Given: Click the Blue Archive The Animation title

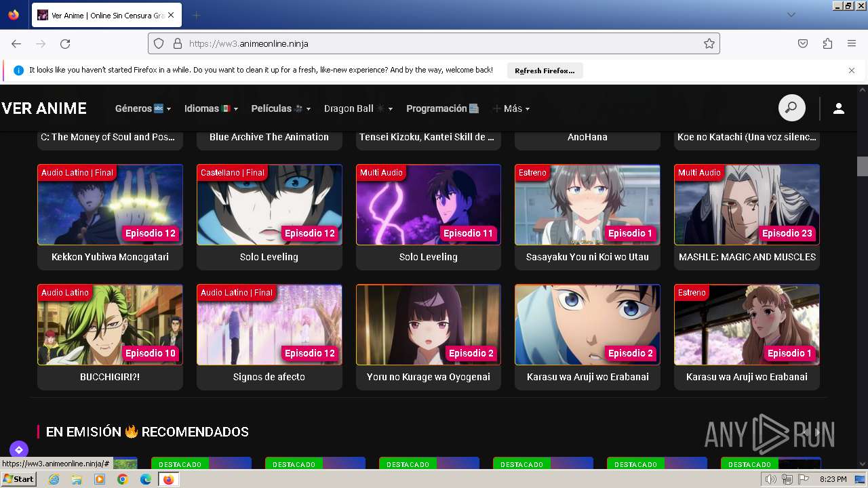Looking at the screenshot, I should (x=269, y=137).
